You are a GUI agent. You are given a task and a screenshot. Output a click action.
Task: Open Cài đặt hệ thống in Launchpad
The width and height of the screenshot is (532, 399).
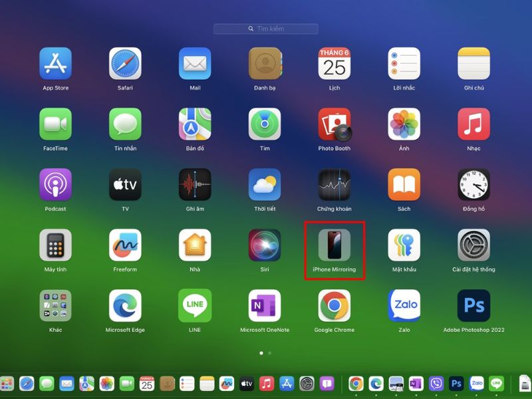[473, 245]
